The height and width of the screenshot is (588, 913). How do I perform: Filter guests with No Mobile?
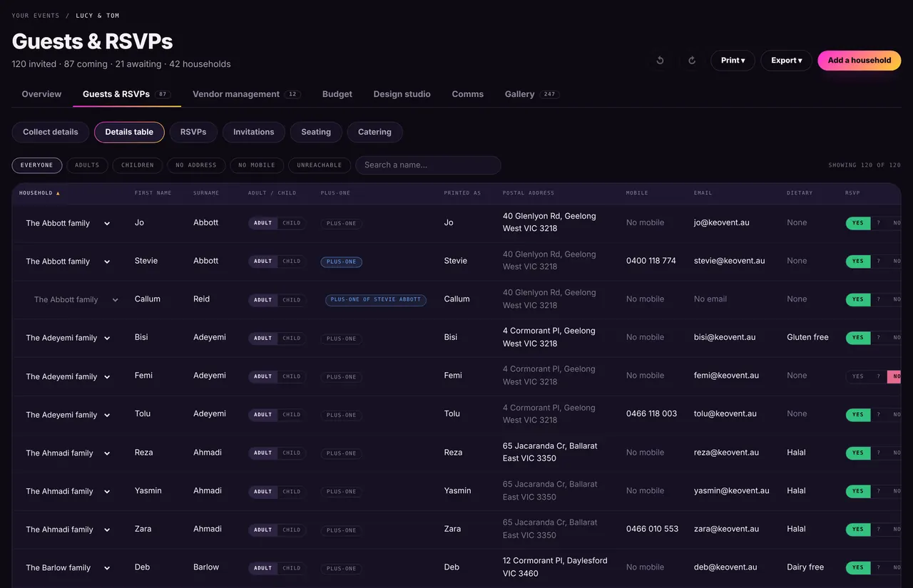click(x=257, y=165)
